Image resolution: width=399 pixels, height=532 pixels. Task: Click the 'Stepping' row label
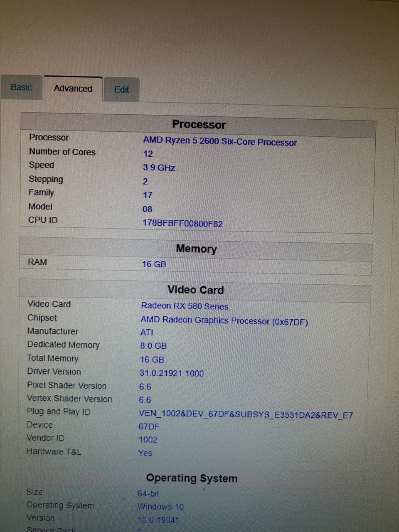click(46, 179)
